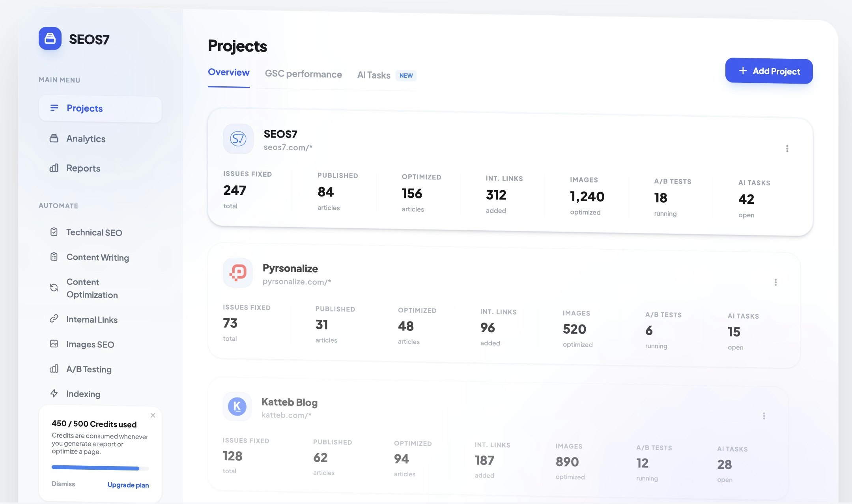
Task: Open the Pyrsonalize project options menu
Action: [x=775, y=282]
